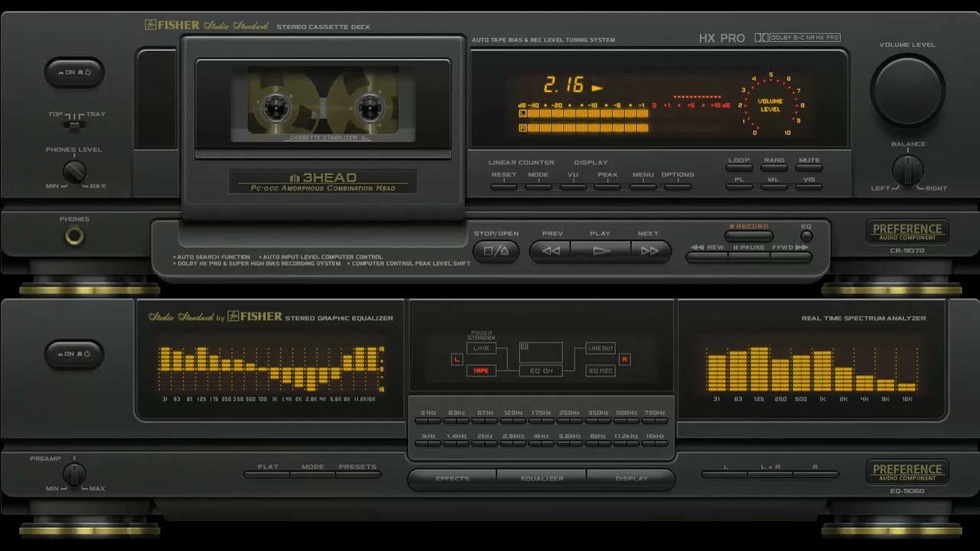Screen dimensions: 980x551
Task: Toggle the equalizer unit ON power button
Action: click(74, 354)
